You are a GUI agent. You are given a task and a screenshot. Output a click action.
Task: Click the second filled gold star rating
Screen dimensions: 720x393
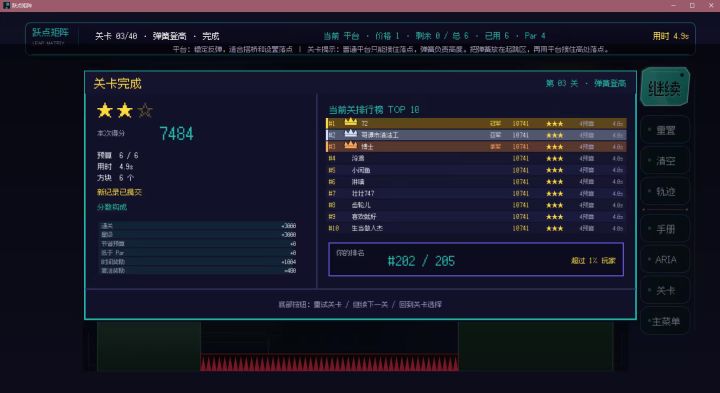(x=124, y=111)
